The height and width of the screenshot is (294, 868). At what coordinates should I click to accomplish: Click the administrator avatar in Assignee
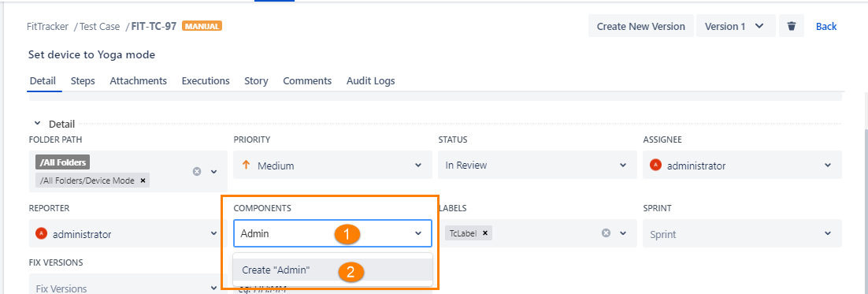coord(656,165)
